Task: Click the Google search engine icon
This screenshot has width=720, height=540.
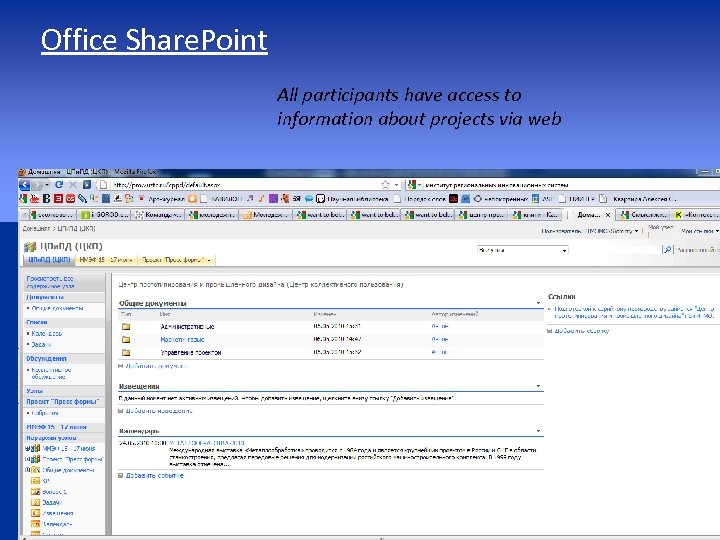Action: pos(411,185)
